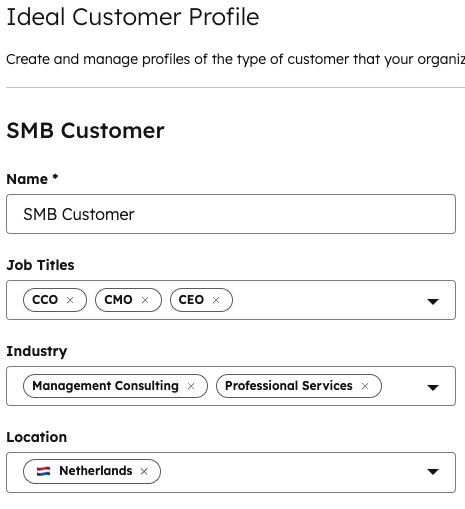Select the CCO chip label
465x509 pixels.
[x=45, y=300]
